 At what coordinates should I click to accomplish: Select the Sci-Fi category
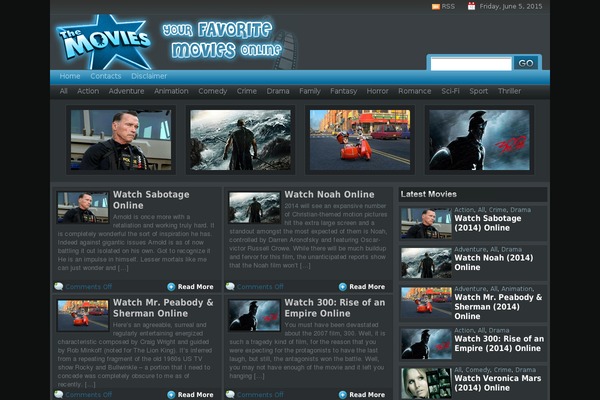pos(450,91)
